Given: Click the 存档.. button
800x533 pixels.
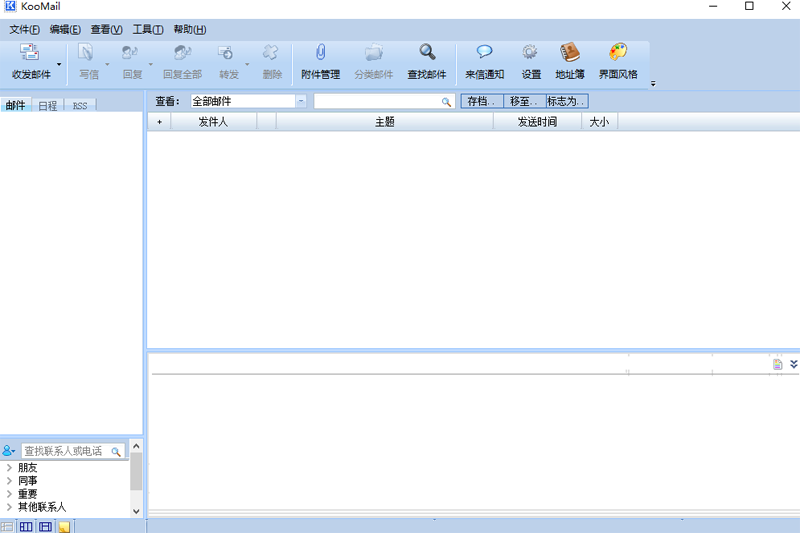Looking at the screenshot, I should [480, 101].
